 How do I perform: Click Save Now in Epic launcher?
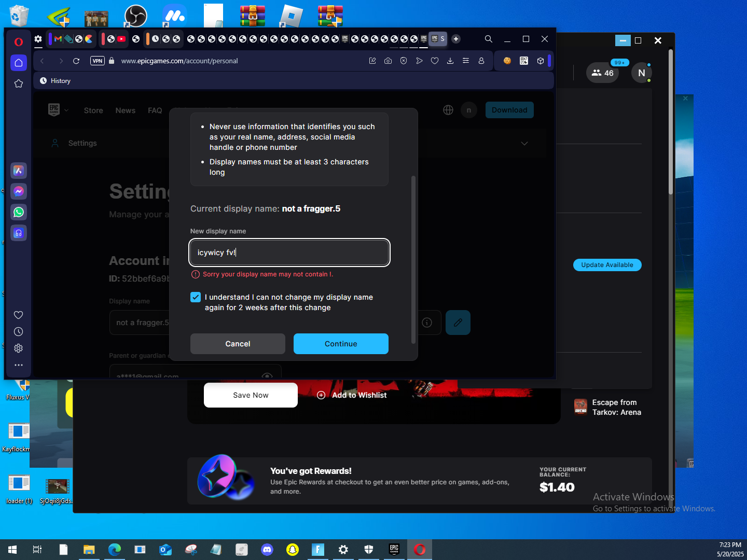point(251,395)
